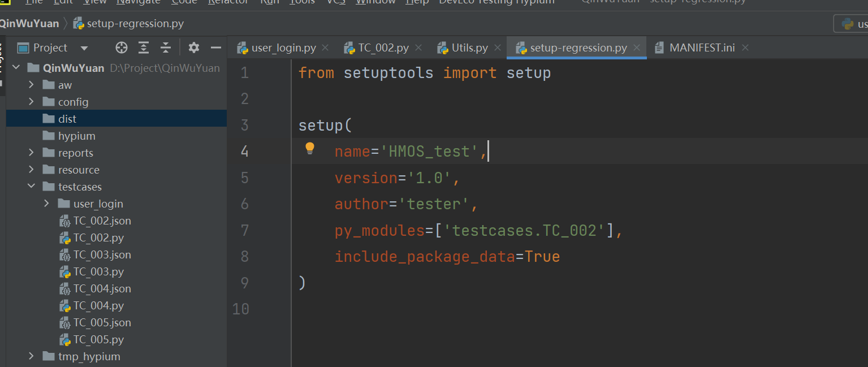Switch to the TC_002.py tab
This screenshot has height=367, width=868.
[x=383, y=48]
